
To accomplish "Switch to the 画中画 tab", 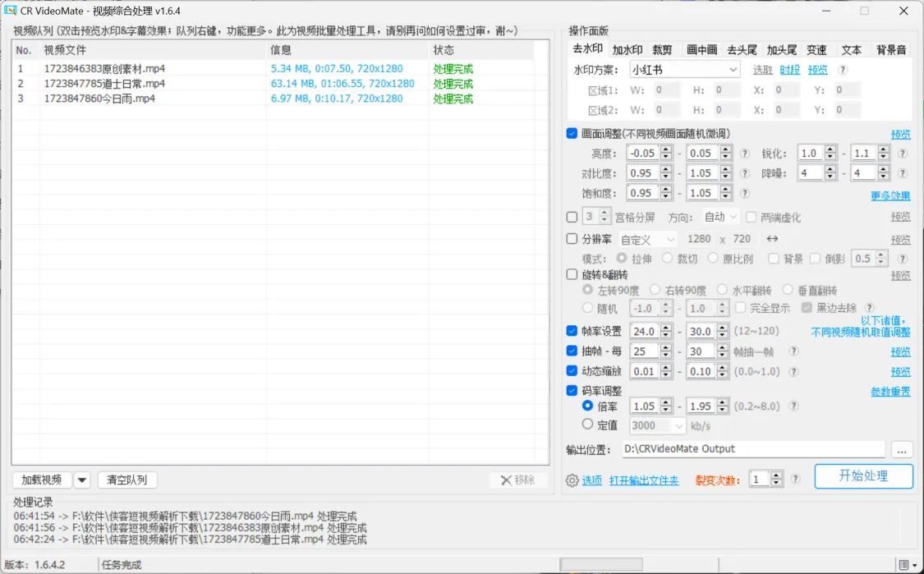I will tap(701, 50).
